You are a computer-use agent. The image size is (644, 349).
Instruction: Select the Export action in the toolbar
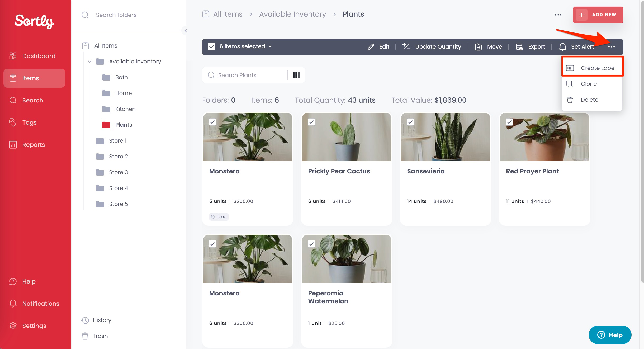click(531, 46)
